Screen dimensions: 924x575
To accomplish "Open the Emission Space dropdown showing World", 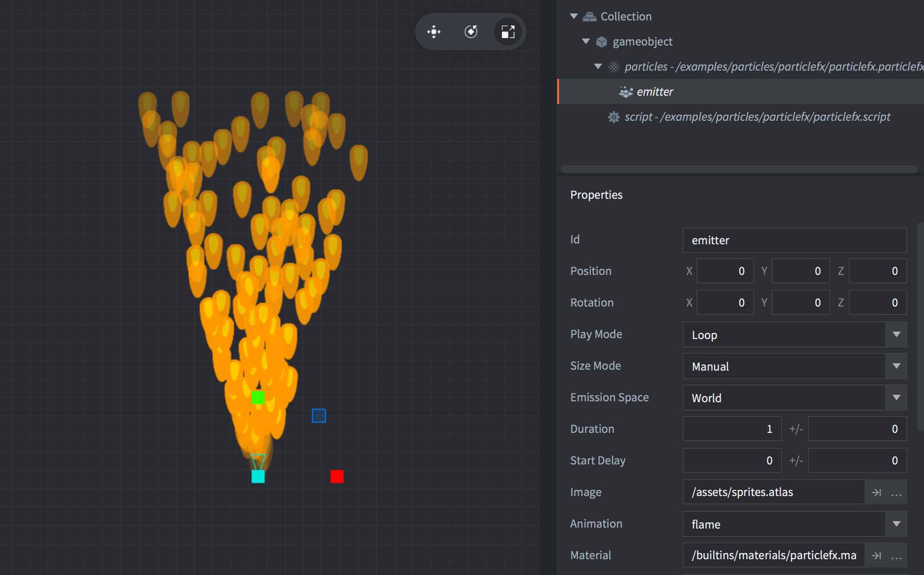I will (897, 398).
